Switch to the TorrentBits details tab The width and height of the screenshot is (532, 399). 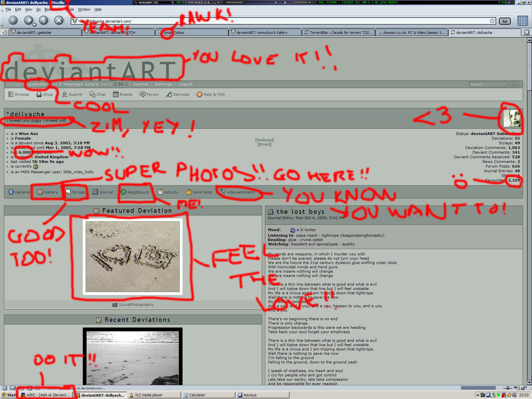point(338,32)
